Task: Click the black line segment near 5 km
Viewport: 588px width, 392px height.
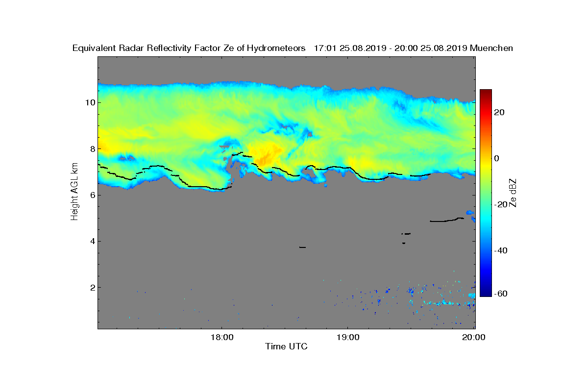Action: click(x=446, y=220)
